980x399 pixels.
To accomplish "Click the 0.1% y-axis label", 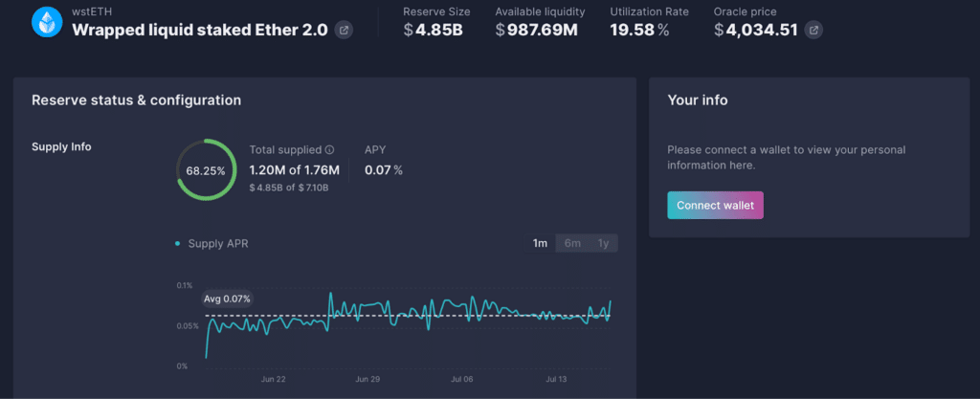I will pos(185,285).
